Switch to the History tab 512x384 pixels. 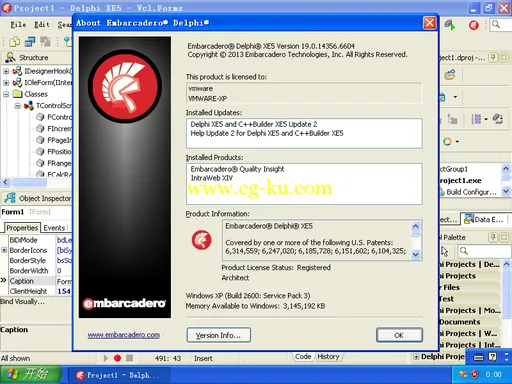click(x=328, y=357)
